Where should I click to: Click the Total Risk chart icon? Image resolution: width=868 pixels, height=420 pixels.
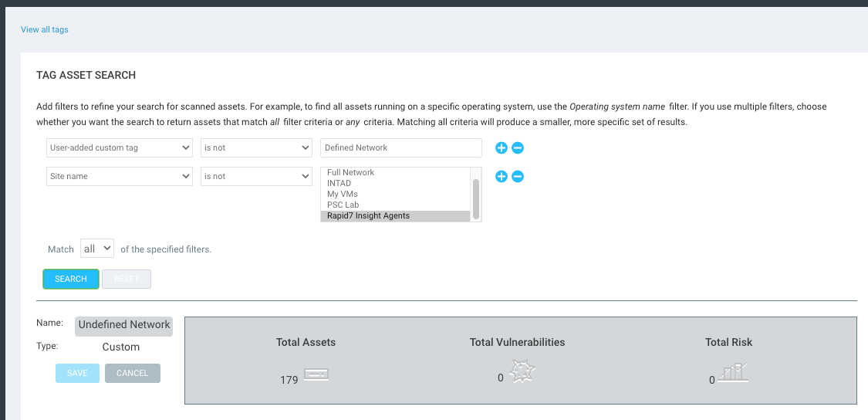point(733,374)
